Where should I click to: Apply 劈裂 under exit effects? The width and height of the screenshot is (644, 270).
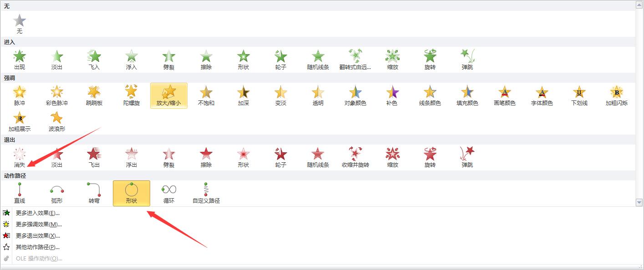coord(169,157)
